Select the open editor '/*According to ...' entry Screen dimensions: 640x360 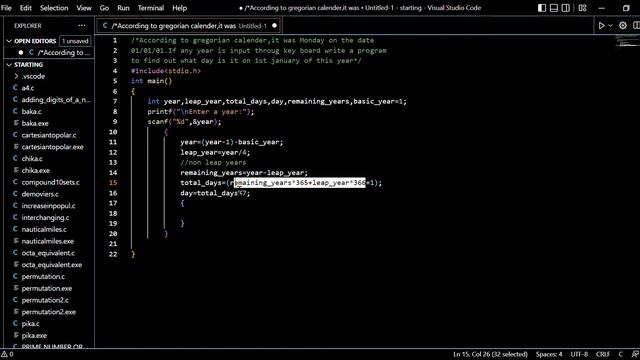coord(49,53)
